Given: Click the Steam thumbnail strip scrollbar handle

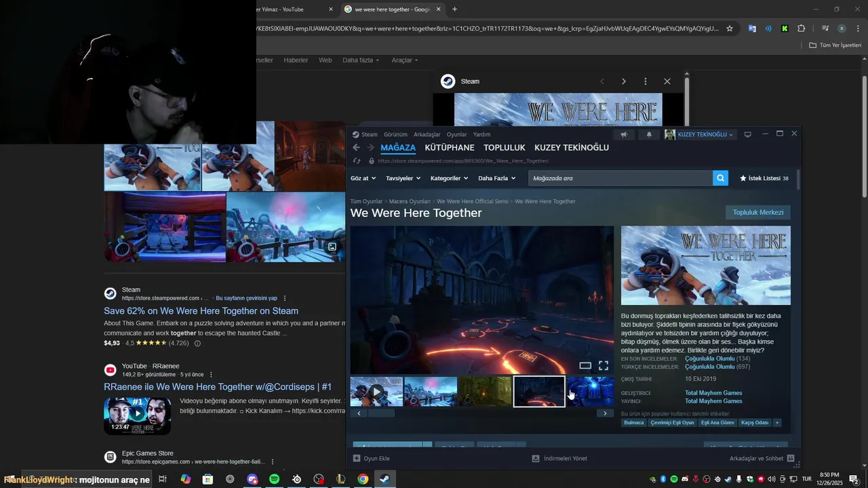Looking at the screenshot, I should pos(381,413).
